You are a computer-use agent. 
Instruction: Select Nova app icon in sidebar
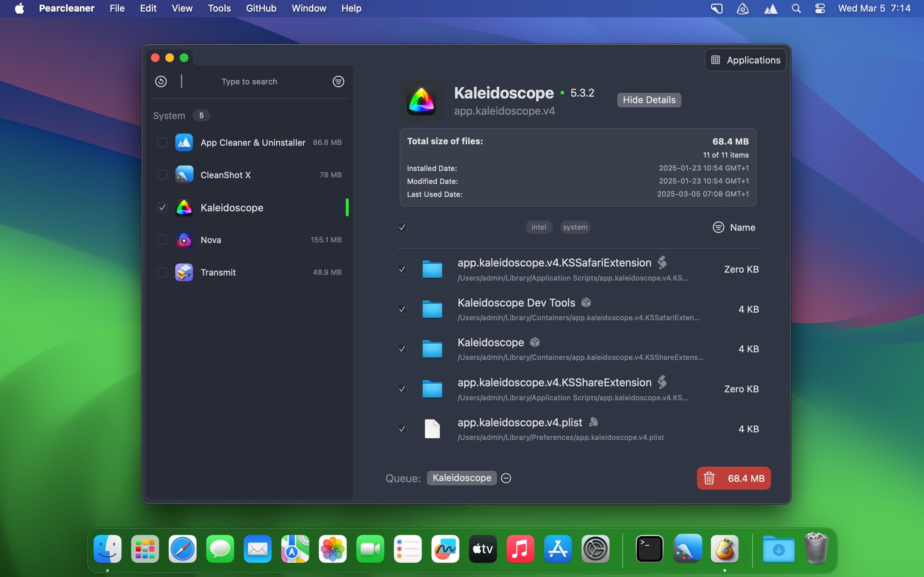[184, 240]
